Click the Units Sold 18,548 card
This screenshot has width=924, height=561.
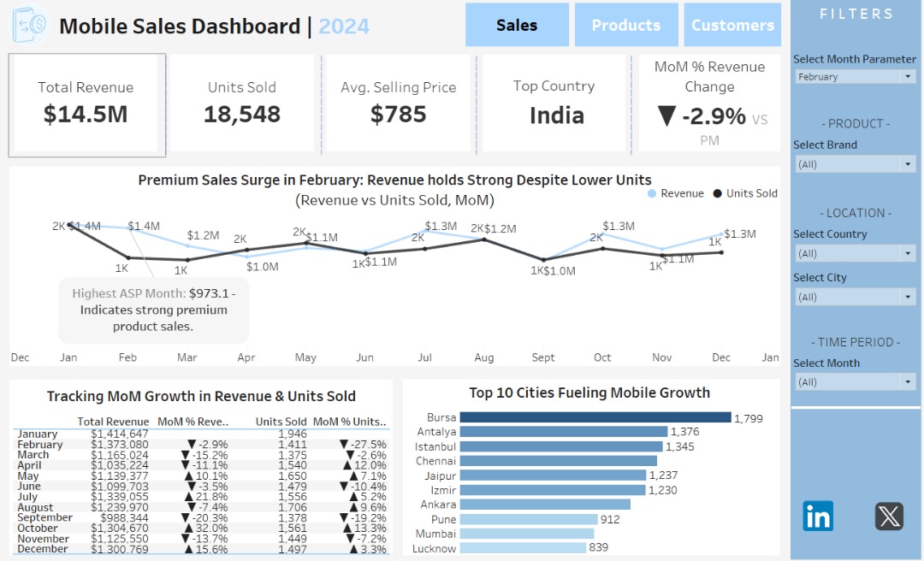coord(241,103)
